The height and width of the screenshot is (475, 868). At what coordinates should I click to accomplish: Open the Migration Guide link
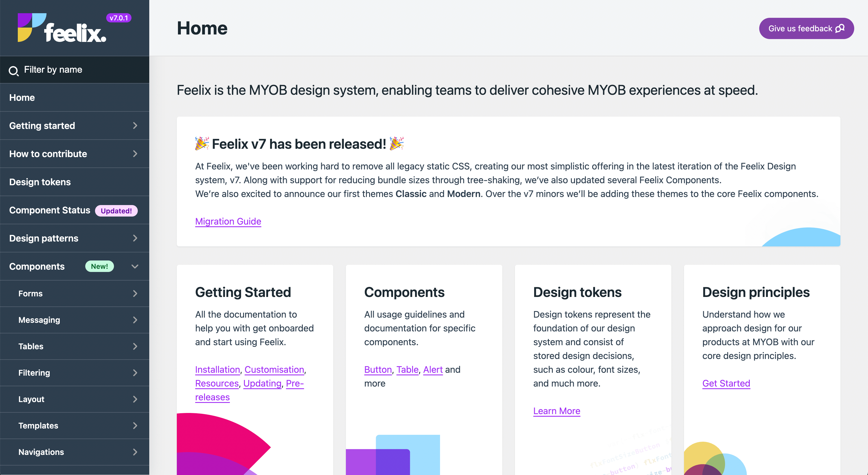[x=228, y=221]
